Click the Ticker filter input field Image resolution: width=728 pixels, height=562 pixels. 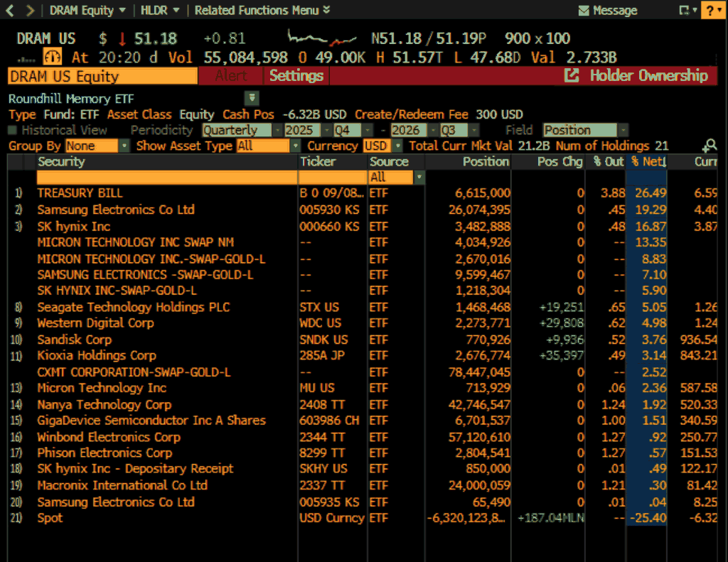[333, 177]
